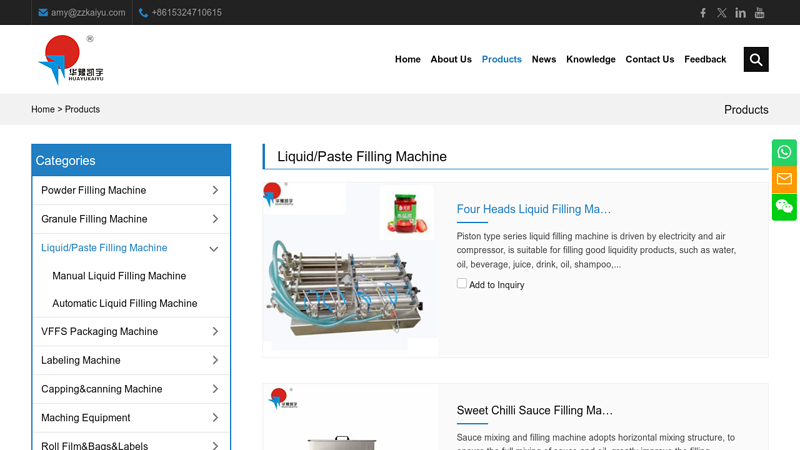This screenshot has height=450, width=800.
Task: Expand Labeling Machine chevron
Action: point(215,360)
